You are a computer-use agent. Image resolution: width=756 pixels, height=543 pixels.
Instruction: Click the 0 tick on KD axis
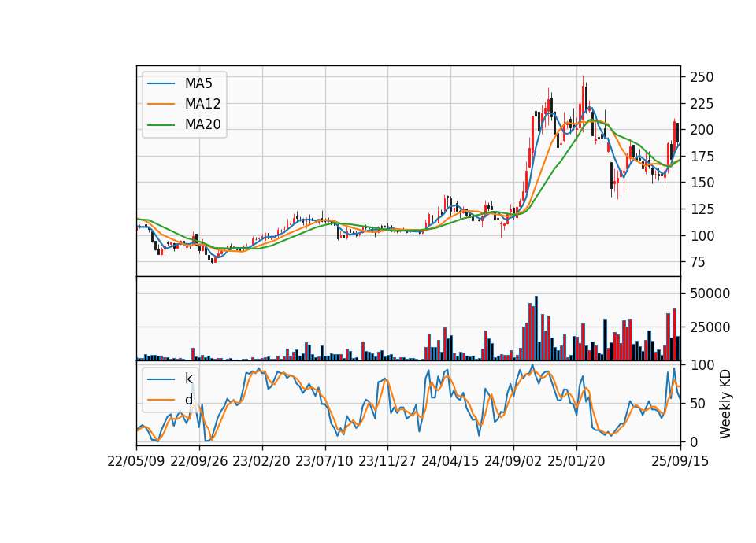pos(694,441)
